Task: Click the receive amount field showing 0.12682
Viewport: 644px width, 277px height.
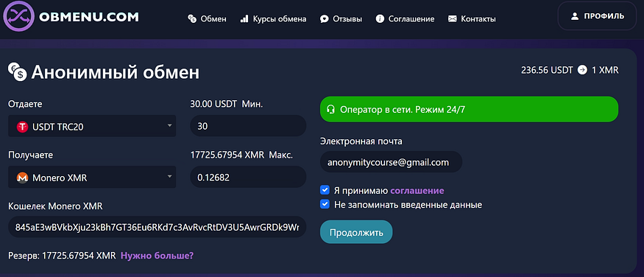Action: coord(248,177)
